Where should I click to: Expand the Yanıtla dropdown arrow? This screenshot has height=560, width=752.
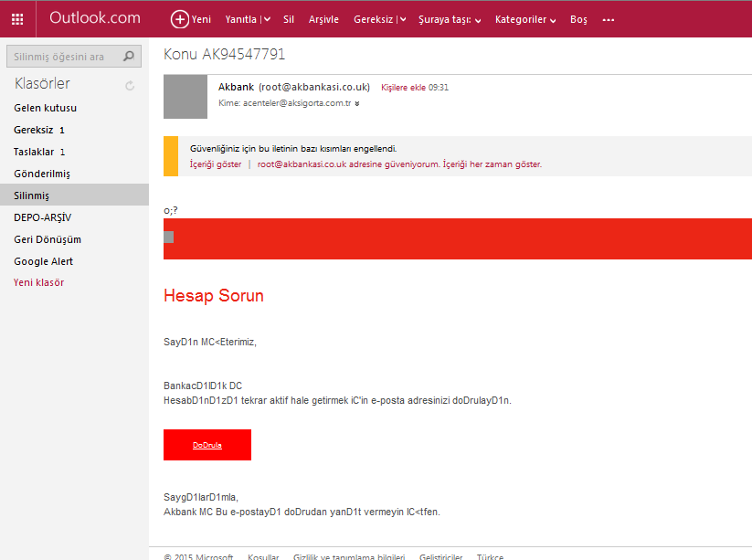coord(267,20)
